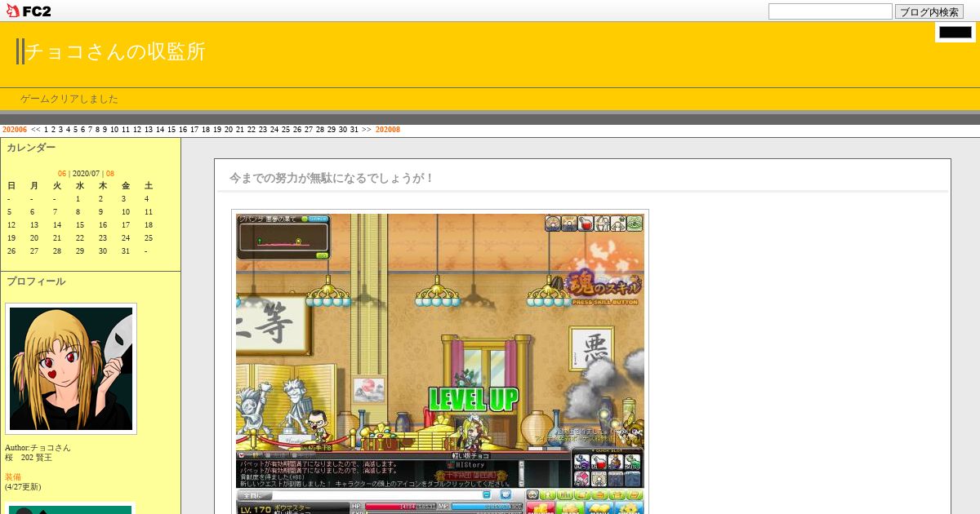The height and width of the screenshot is (514, 980).
Task: Open post title 今までの努力が無駄になるでしょうが！
Action: (332, 178)
